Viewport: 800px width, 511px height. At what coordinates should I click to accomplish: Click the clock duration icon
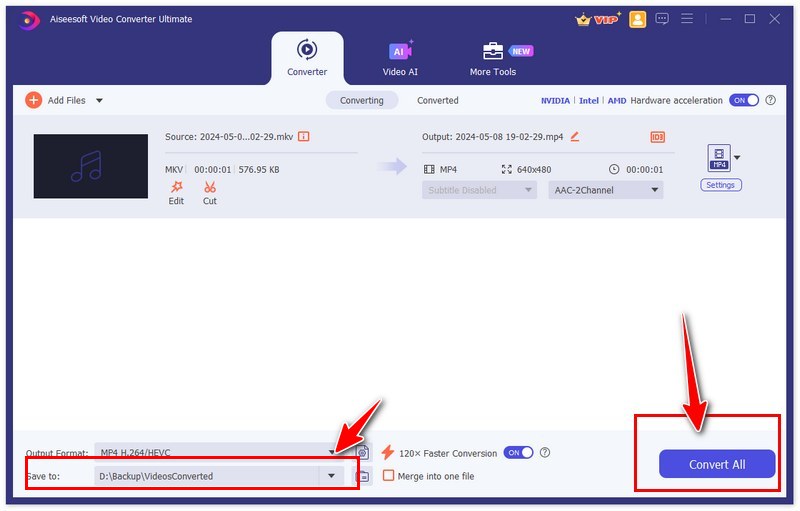pyautogui.click(x=614, y=169)
